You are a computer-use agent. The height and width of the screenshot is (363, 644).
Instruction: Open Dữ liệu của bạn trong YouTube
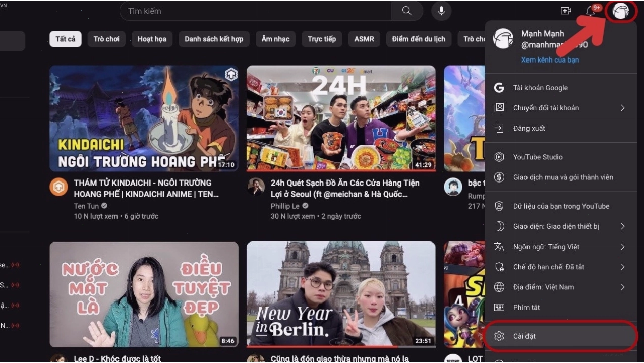point(561,206)
